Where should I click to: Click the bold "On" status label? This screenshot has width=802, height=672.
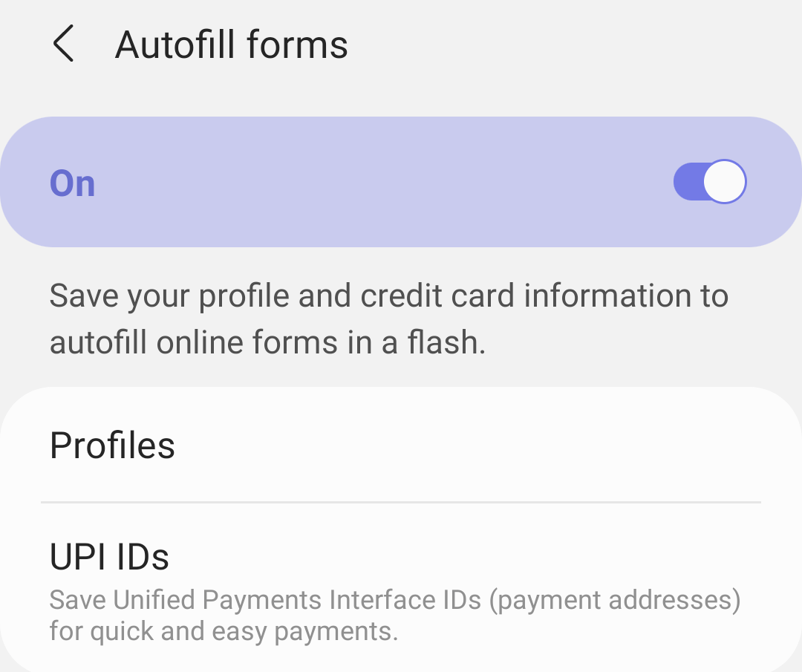[x=73, y=183]
